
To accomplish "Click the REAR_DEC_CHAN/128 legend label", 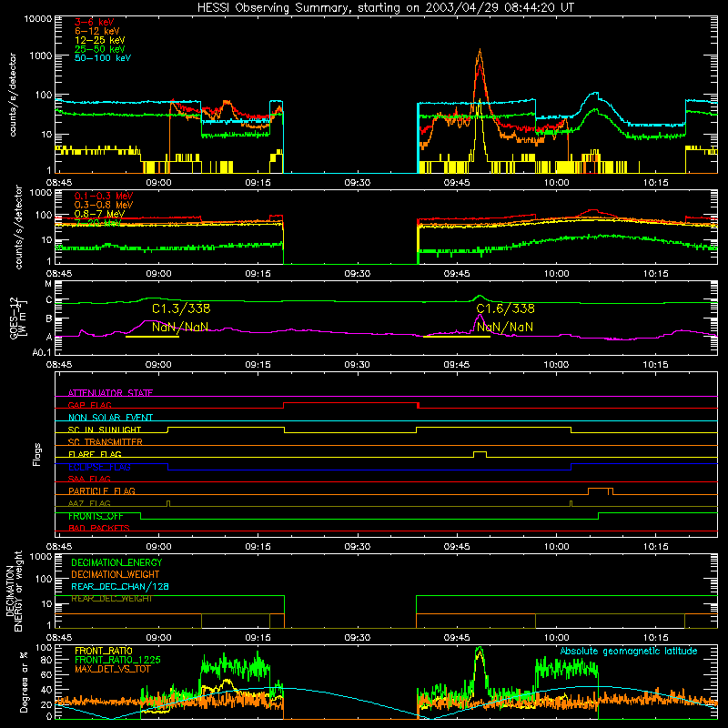I will (120, 586).
